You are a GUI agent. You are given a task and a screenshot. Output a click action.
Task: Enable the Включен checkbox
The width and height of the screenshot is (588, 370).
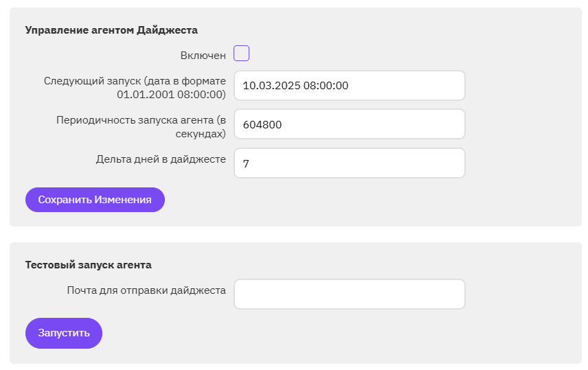(241, 54)
